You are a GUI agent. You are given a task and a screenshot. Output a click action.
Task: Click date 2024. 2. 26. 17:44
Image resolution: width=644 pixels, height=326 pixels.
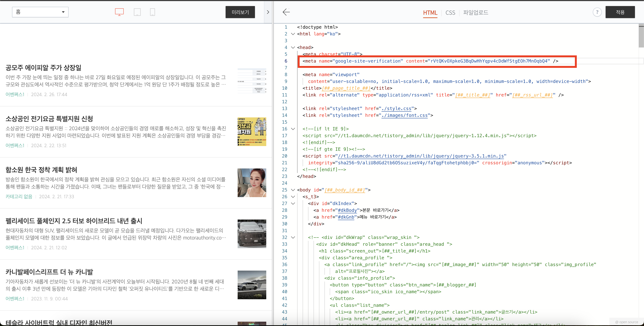point(49,94)
